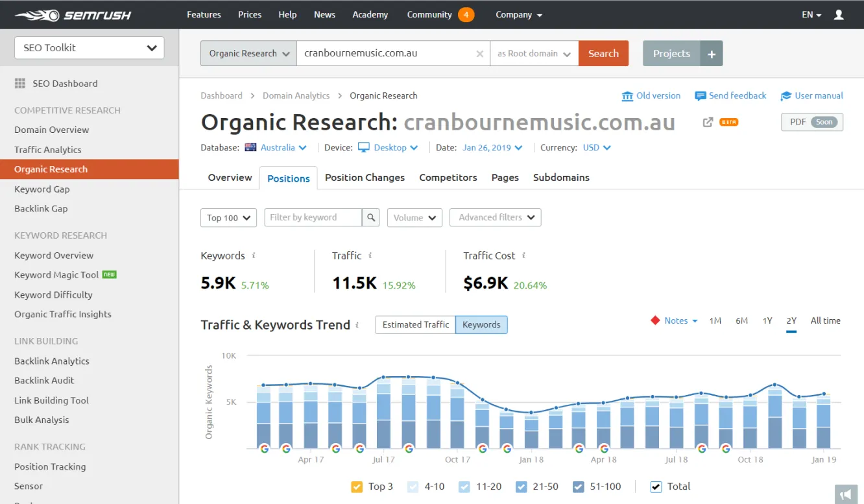The height and width of the screenshot is (504, 864).
Task: Go to Domain Analytics breadcrumb
Action: (296, 95)
